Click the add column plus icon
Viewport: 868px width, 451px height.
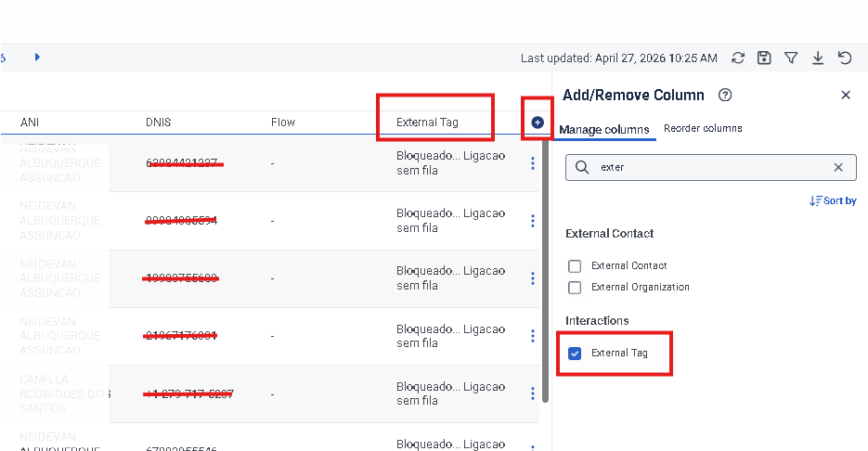pyautogui.click(x=538, y=122)
